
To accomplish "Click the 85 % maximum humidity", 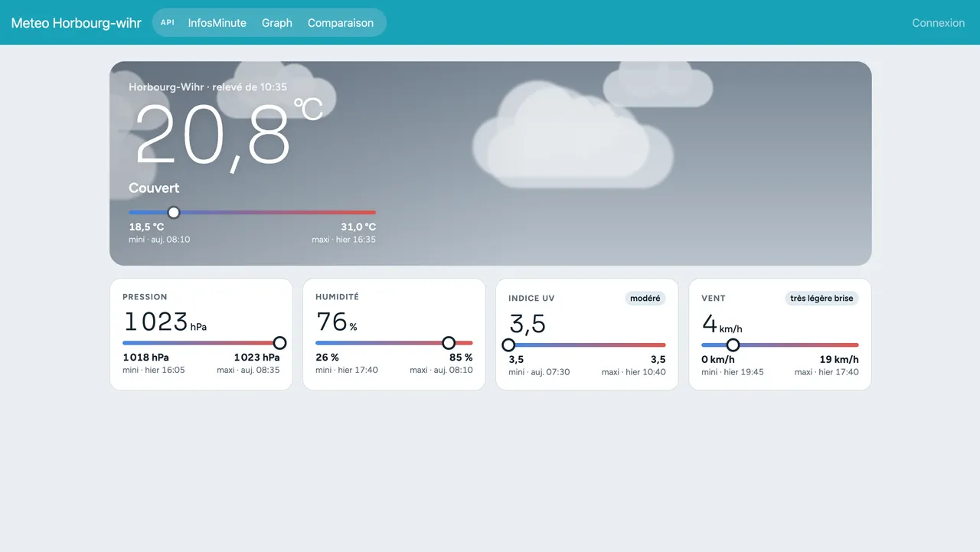I will coord(461,358).
